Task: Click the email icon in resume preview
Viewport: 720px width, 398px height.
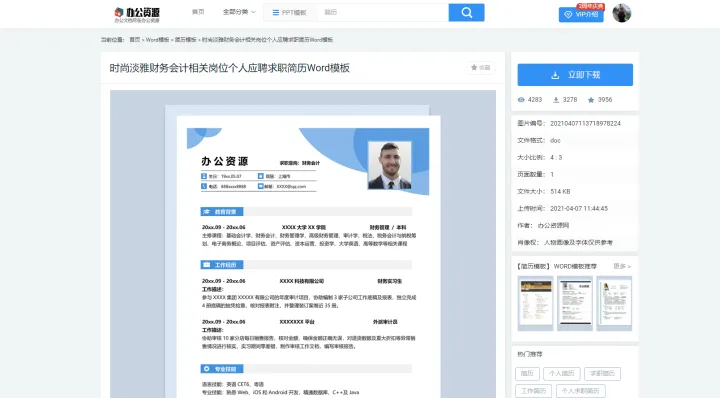Action: (260, 186)
